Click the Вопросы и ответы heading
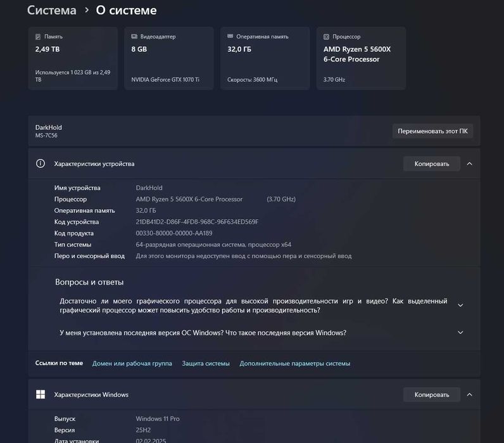Screen dimensions: 504x443 pos(89,282)
